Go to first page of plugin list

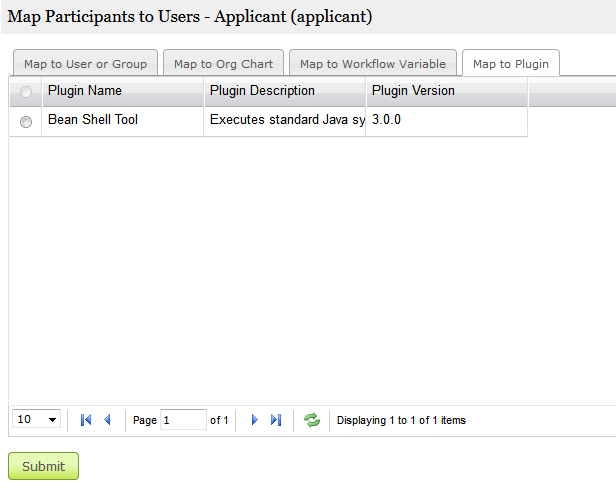point(86,420)
